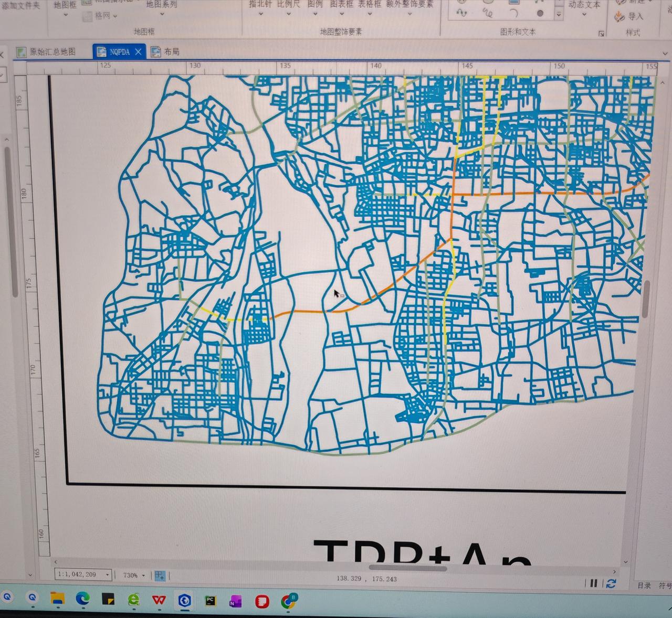Click the 动态文本 dynamic text button
Image resolution: width=672 pixels, height=618 pixels.
(584, 5)
